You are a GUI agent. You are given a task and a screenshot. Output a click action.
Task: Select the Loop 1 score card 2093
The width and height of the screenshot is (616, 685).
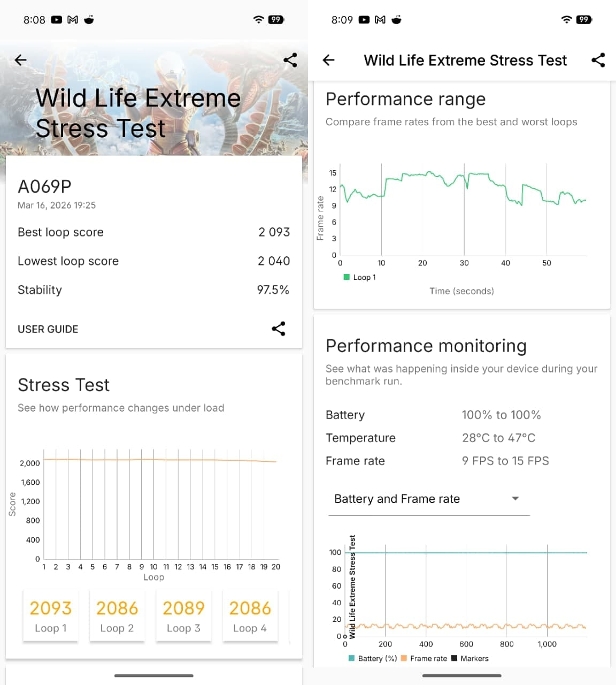click(x=51, y=615)
